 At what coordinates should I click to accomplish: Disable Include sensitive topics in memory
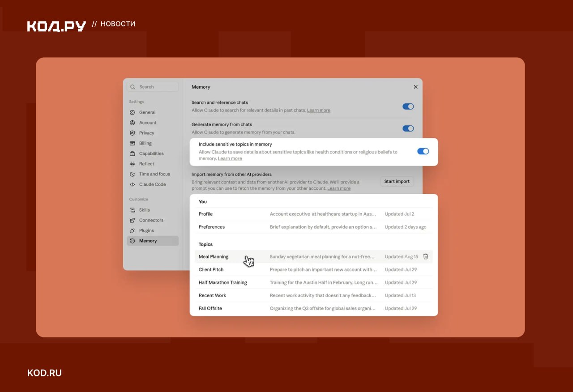(423, 151)
